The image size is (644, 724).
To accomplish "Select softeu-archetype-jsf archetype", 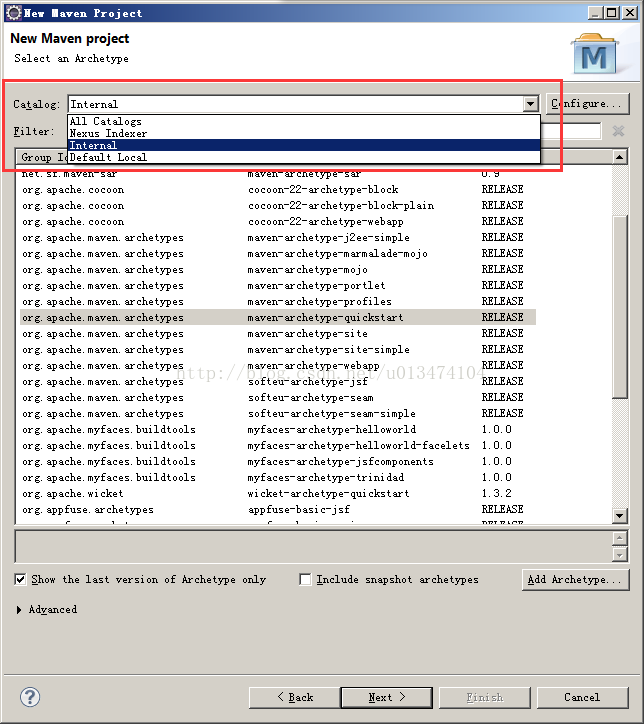I will tap(278, 381).
